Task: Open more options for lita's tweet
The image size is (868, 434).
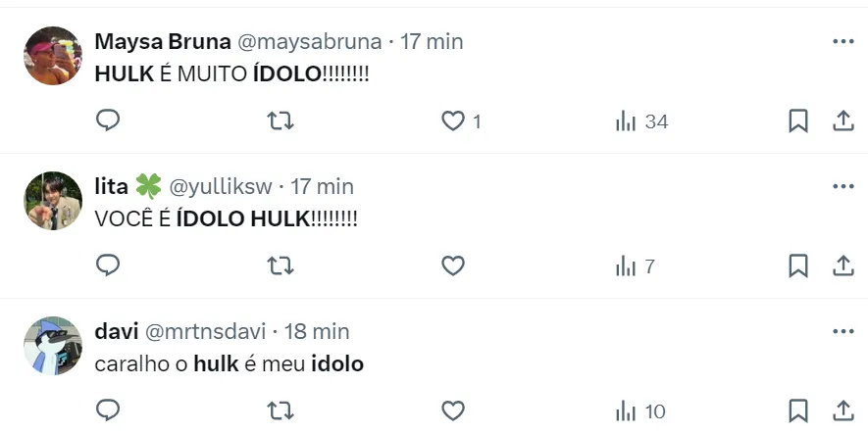Action: click(842, 186)
